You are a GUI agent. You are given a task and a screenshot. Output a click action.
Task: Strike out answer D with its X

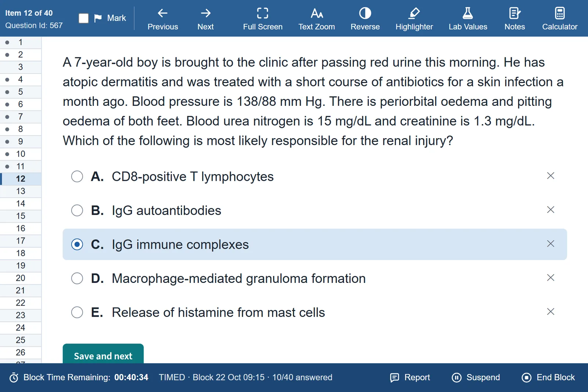click(551, 278)
